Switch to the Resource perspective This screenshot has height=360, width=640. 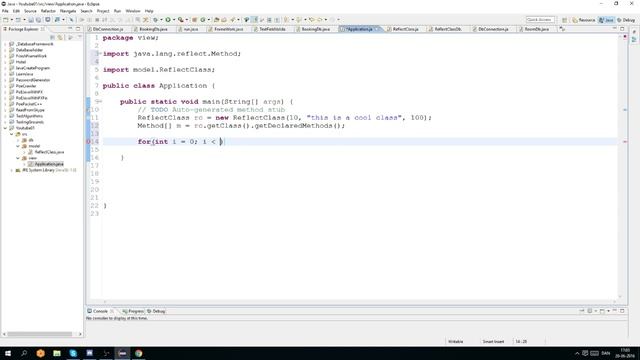[x=584, y=20]
